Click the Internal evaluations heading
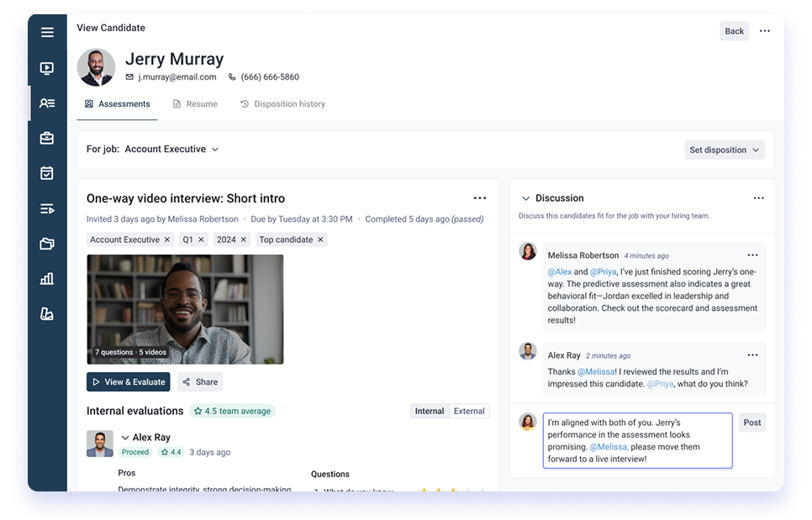This screenshot has width=812, height=520. [134, 411]
